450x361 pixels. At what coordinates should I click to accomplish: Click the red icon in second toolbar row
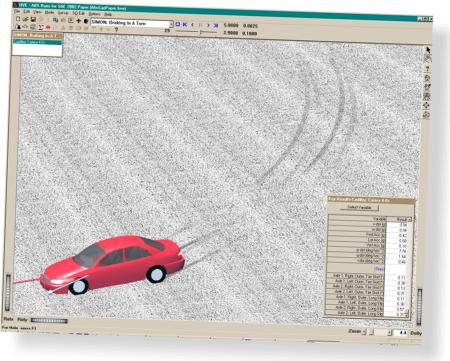pyautogui.click(x=48, y=27)
